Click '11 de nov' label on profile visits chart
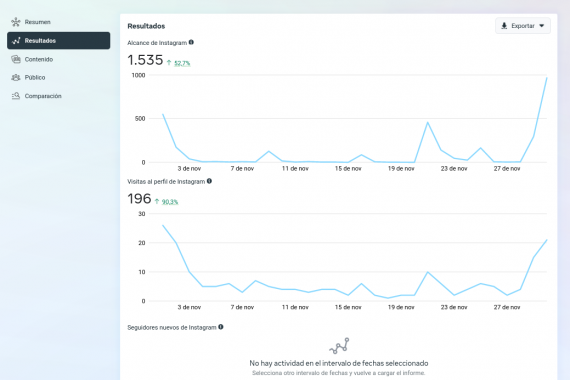The height and width of the screenshot is (380, 570). tap(295, 307)
